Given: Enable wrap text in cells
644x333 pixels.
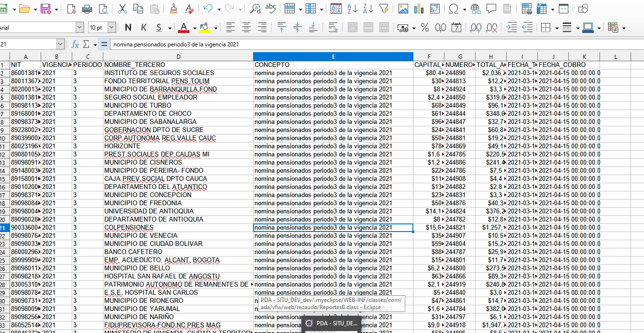Looking at the screenshot, I should (x=333, y=28).
